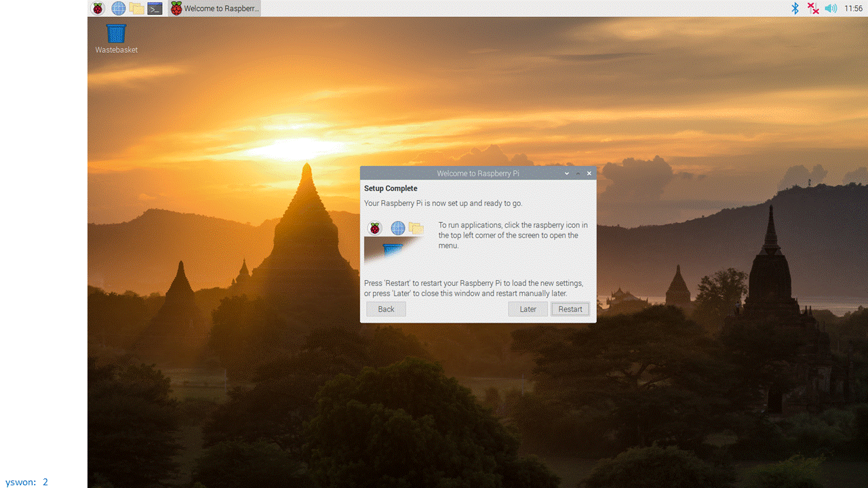Launch the web browser from the taskbar

click(x=119, y=8)
